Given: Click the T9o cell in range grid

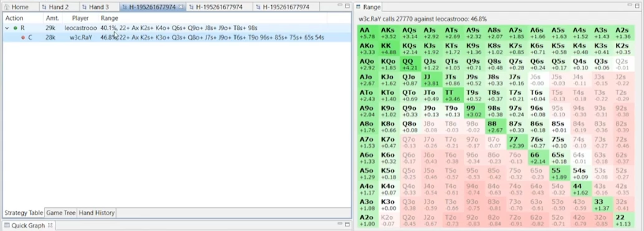Looking at the screenshot, I should click(x=453, y=111).
